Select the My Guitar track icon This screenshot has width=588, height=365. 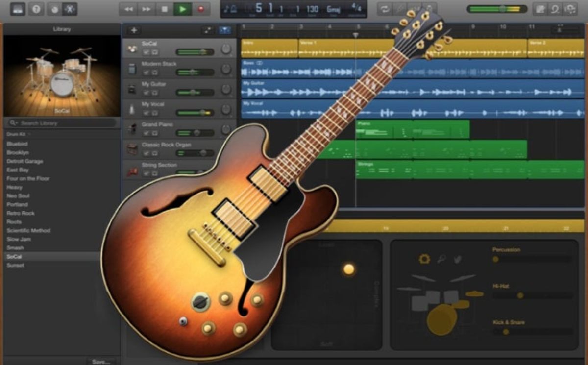coord(132,89)
